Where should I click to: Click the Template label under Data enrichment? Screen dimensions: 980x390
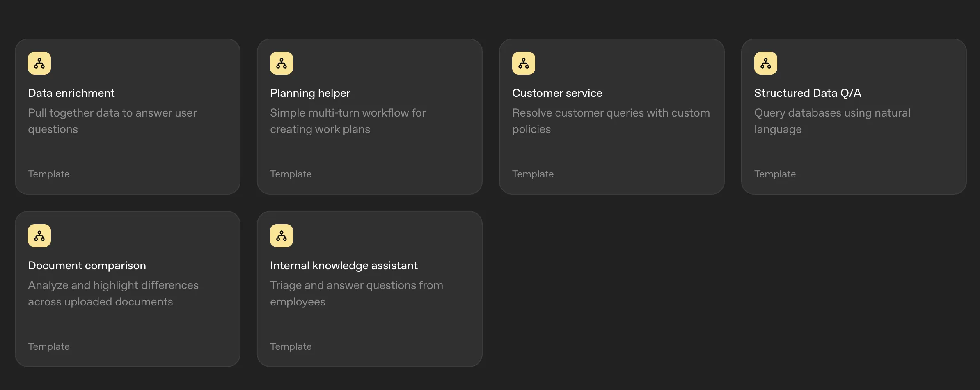pyautogui.click(x=48, y=174)
